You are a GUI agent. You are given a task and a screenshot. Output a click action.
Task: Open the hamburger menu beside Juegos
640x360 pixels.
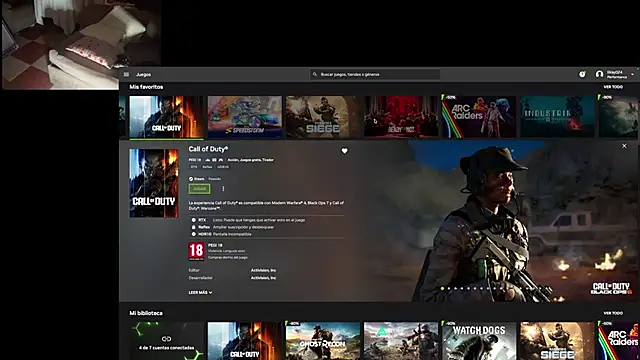[x=126, y=74]
